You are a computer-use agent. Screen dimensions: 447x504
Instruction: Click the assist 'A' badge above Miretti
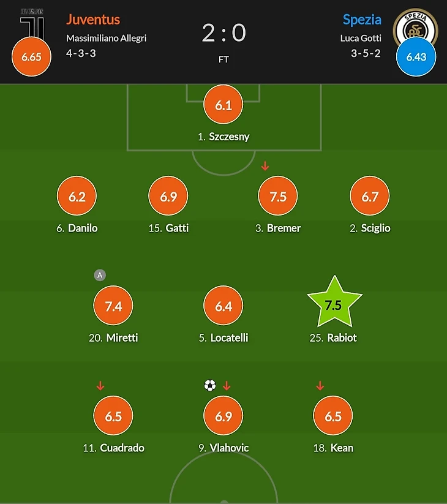(x=100, y=276)
